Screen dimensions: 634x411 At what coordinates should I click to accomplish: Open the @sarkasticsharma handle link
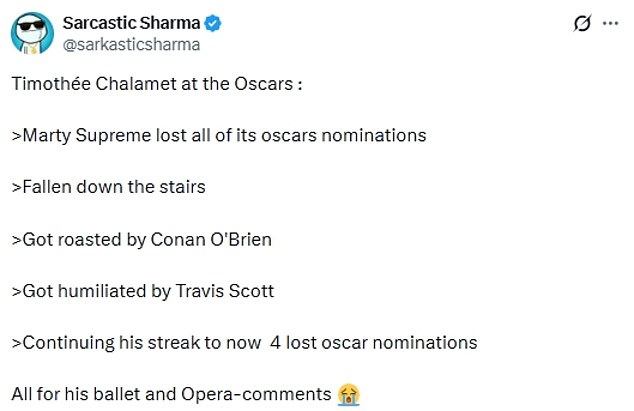131,44
